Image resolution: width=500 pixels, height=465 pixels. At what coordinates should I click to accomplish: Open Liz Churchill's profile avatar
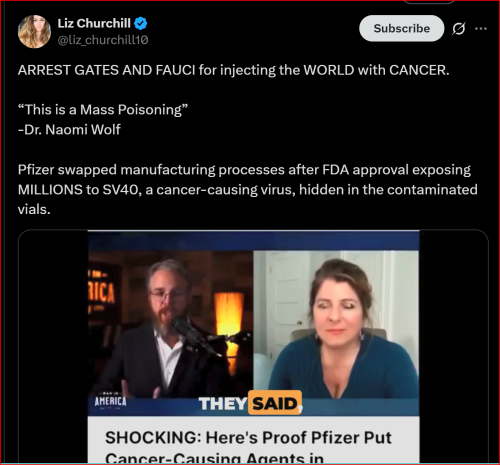(34, 32)
